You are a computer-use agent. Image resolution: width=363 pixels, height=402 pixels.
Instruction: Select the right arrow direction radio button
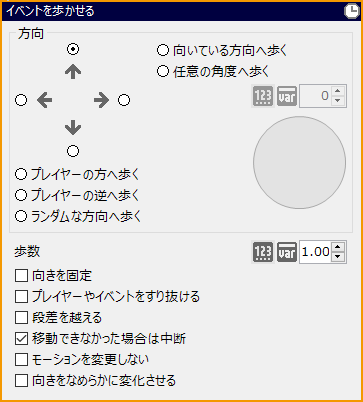[x=124, y=100]
